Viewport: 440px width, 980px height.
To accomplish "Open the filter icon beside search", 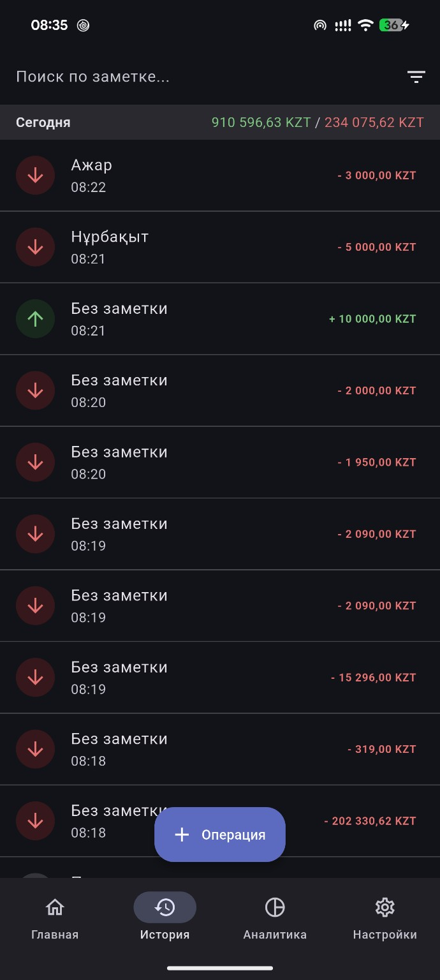I will (416, 77).
